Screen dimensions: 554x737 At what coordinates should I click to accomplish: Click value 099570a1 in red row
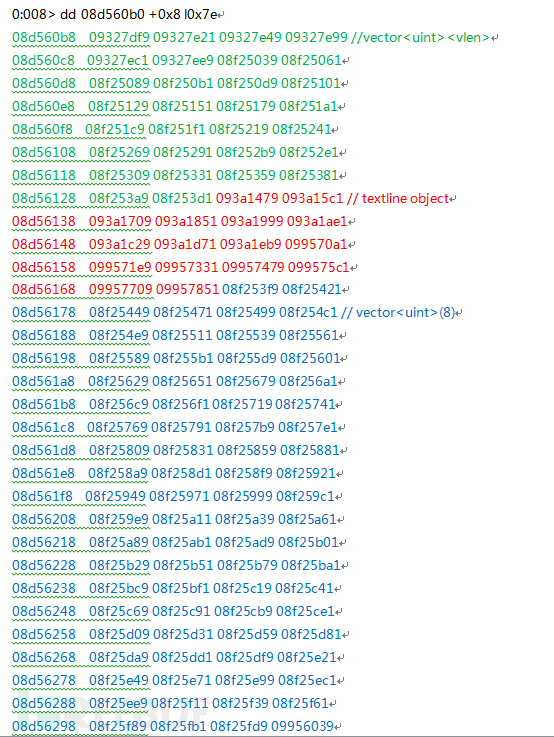point(316,244)
